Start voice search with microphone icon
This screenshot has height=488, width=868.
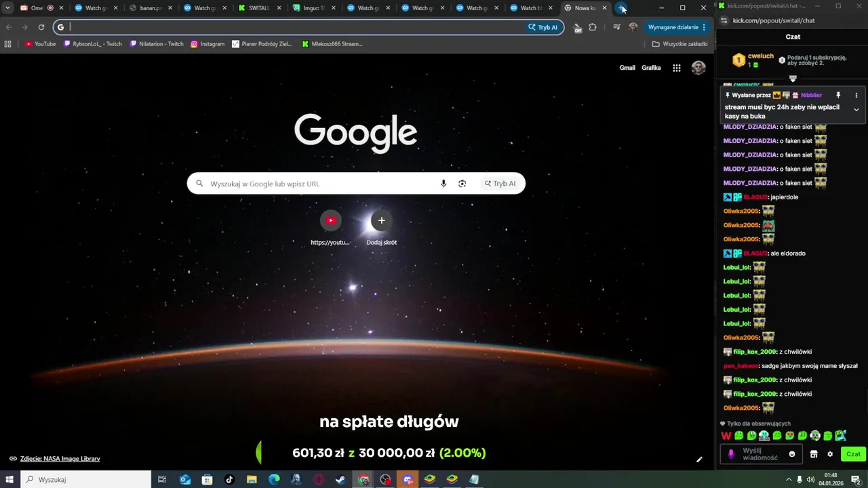(443, 184)
